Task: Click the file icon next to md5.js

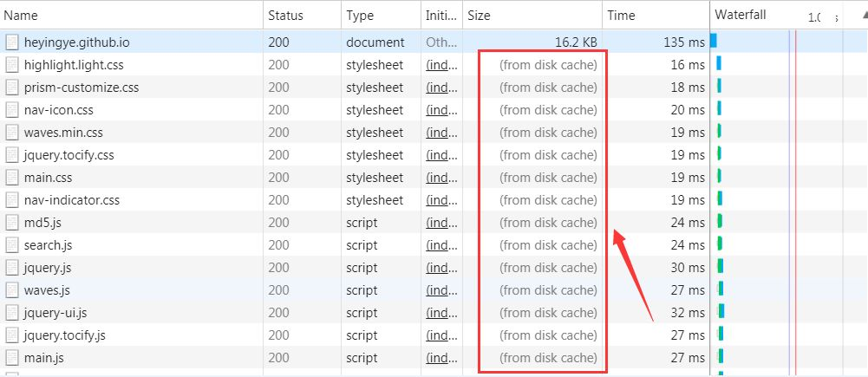Action: click(11, 223)
